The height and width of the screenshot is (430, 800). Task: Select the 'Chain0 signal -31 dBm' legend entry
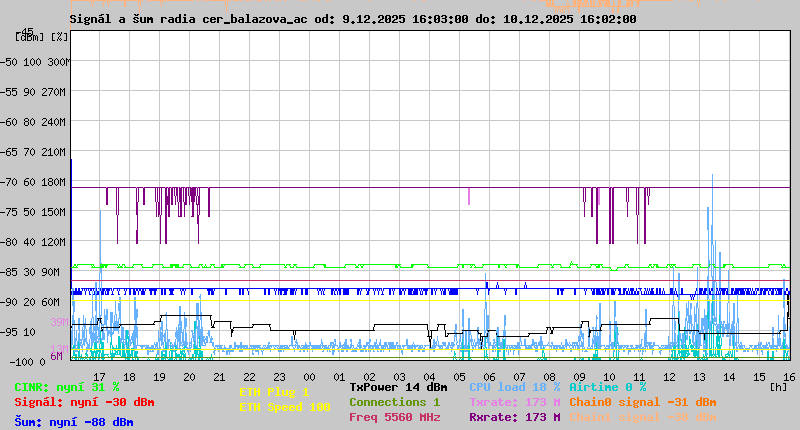(x=643, y=402)
